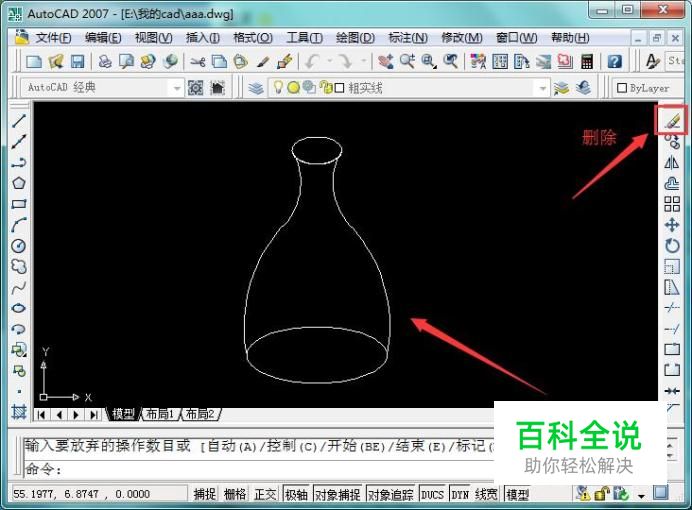
Task: Open the QuickCalc calculator
Action: click(x=587, y=61)
